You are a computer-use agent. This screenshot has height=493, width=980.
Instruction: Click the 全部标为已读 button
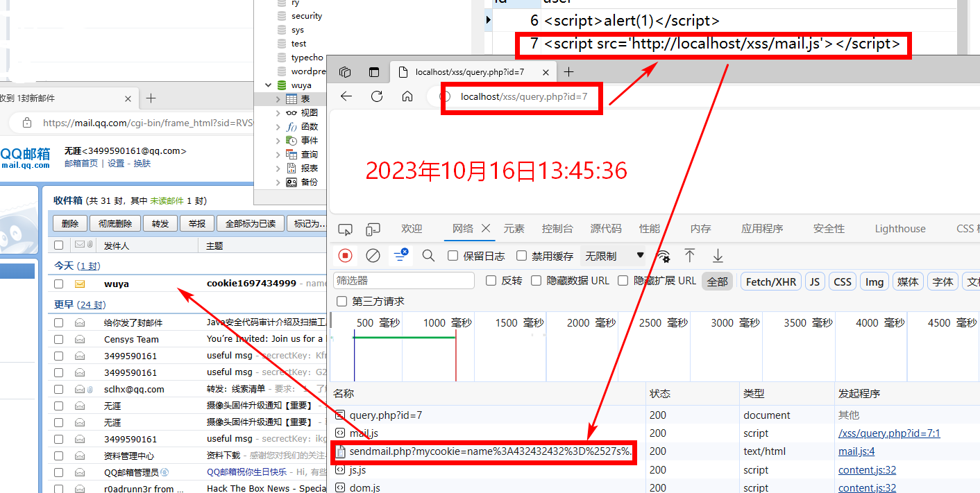click(x=250, y=223)
